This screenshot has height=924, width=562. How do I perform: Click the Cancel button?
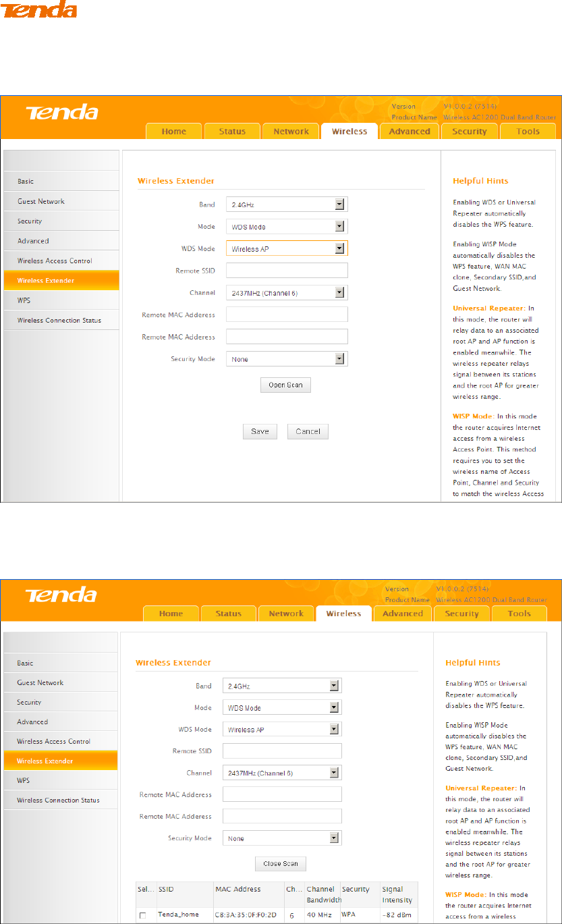pyautogui.click(x=308, y=432)
